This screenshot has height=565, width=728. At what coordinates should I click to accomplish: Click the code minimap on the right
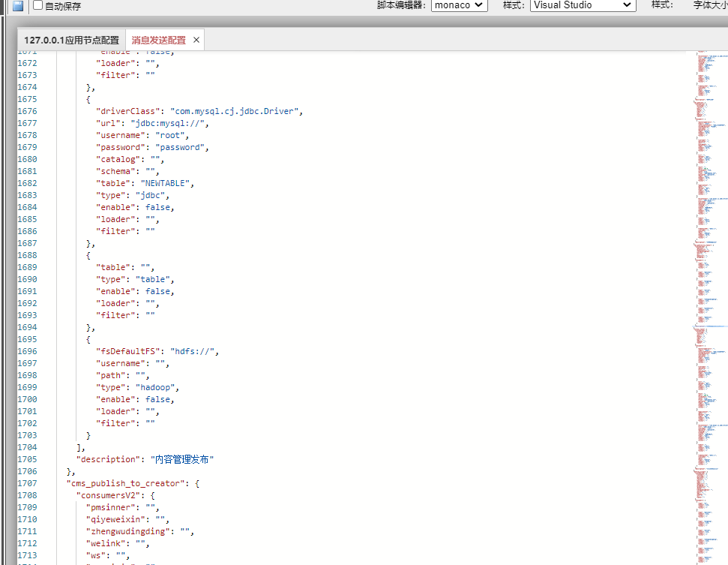pyautogui.click(x=707, y=300)
